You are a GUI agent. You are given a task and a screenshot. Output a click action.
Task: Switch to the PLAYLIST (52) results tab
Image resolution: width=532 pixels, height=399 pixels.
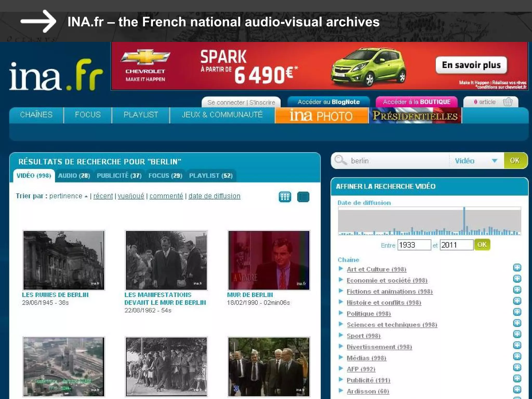(x=211, y=176)
